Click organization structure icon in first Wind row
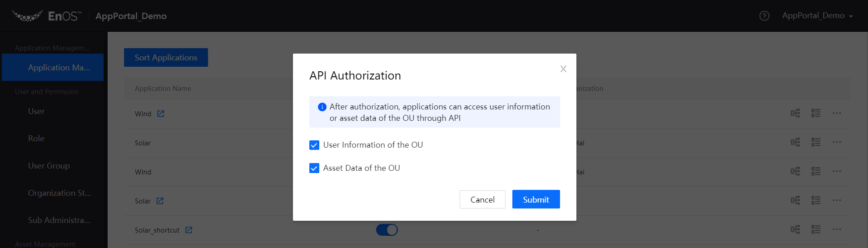Screen dimensions: 868x248 [x=795, y=113]
